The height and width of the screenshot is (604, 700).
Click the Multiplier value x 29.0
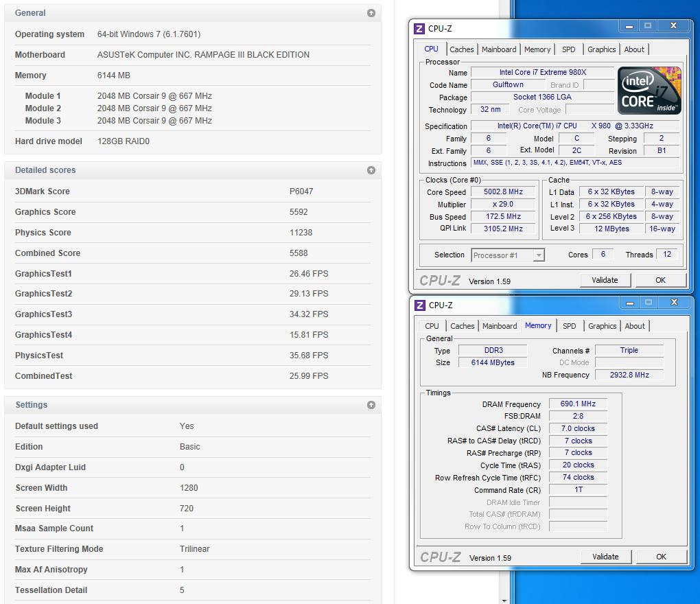coord(503,204)
